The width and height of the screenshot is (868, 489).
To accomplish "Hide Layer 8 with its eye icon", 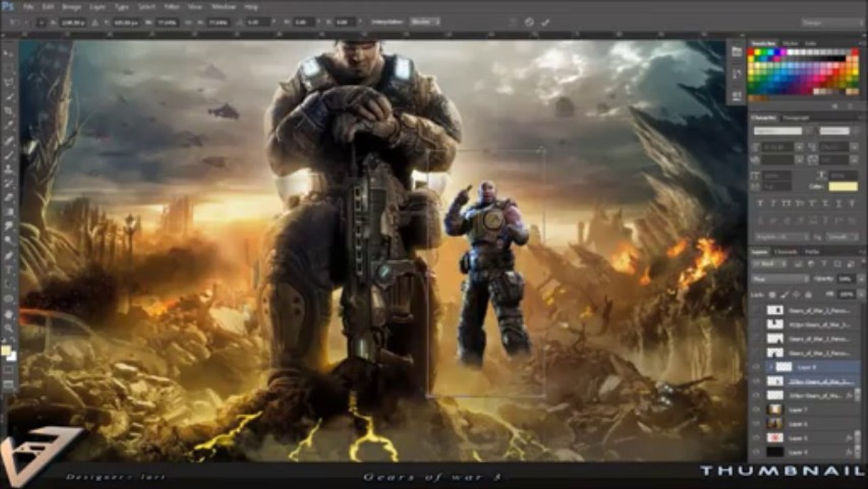I will (x=756, y=367).
